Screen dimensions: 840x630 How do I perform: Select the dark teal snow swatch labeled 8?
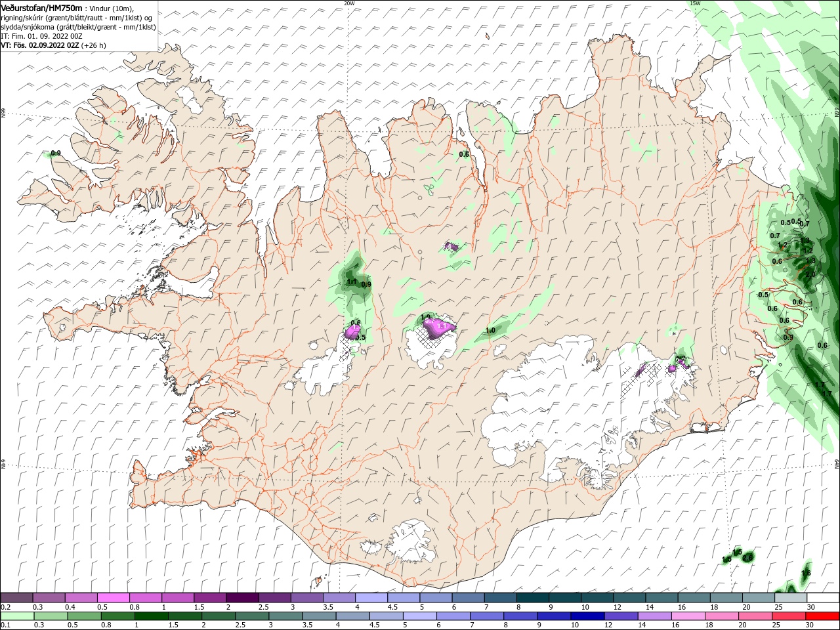click(x=533, y=597)
